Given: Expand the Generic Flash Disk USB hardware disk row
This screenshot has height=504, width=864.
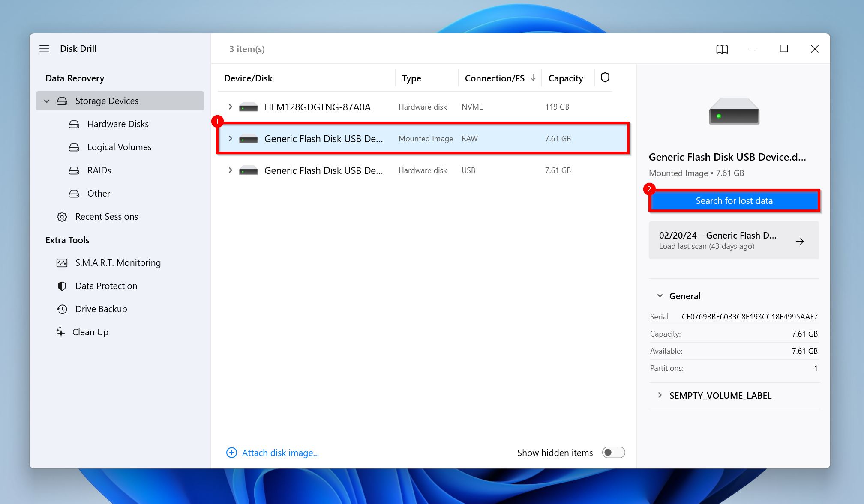Looking at the screenshot, I should point(230,170).
